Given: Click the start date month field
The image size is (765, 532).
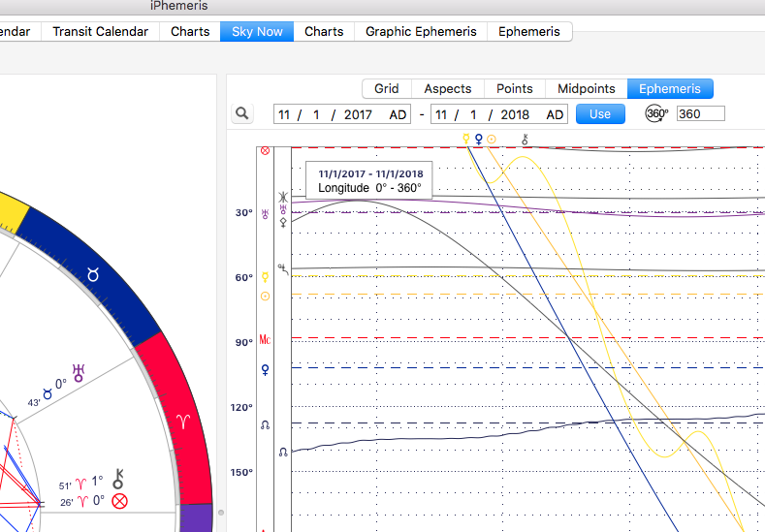Looking at the screenshot, I should coord(284,114).
